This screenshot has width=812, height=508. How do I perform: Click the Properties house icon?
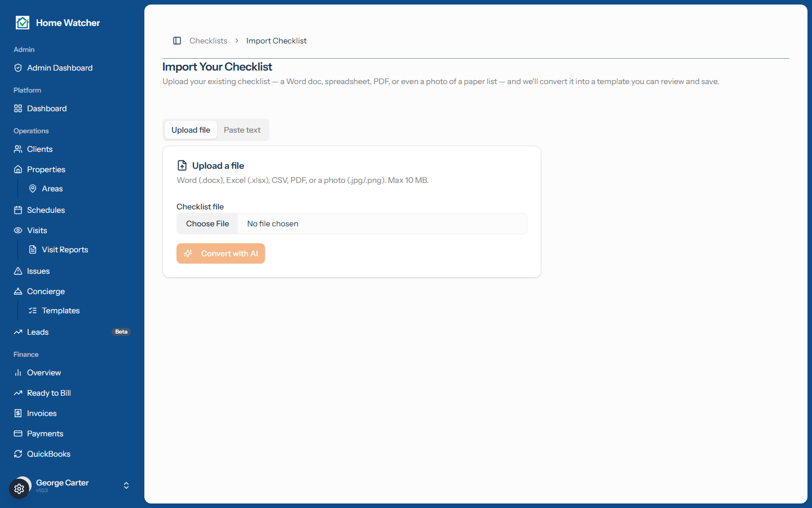[x=18, y=169]
